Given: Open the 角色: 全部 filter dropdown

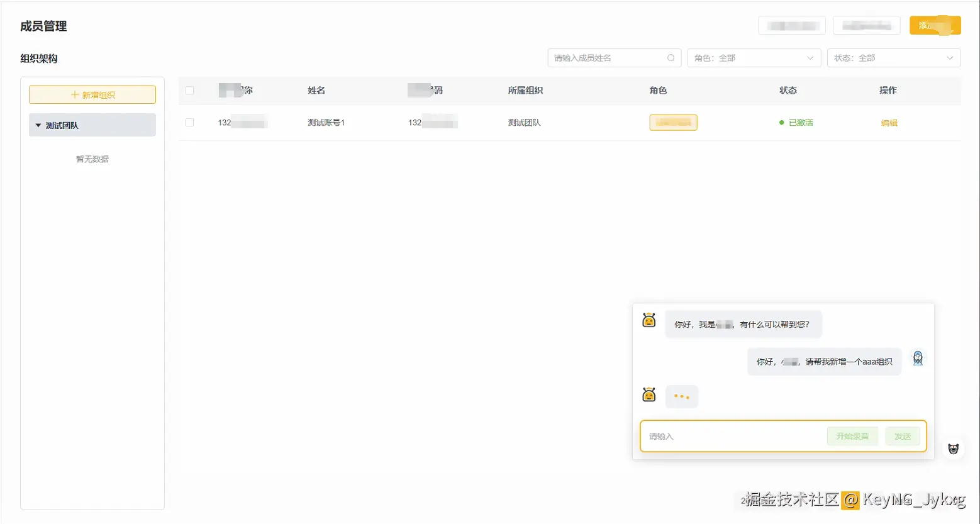Looking at the screenshot, I should coord(754,58).
